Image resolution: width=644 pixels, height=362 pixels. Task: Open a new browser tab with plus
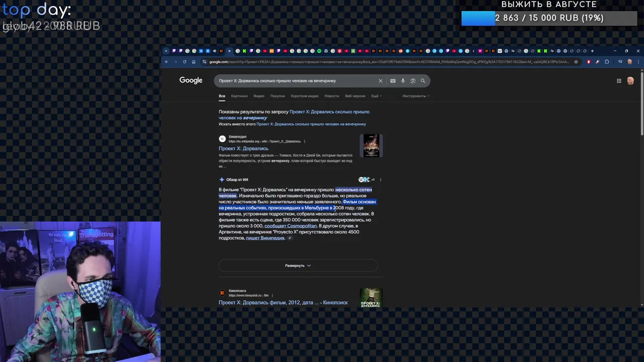pyautogui.click(x=592, y=51)
